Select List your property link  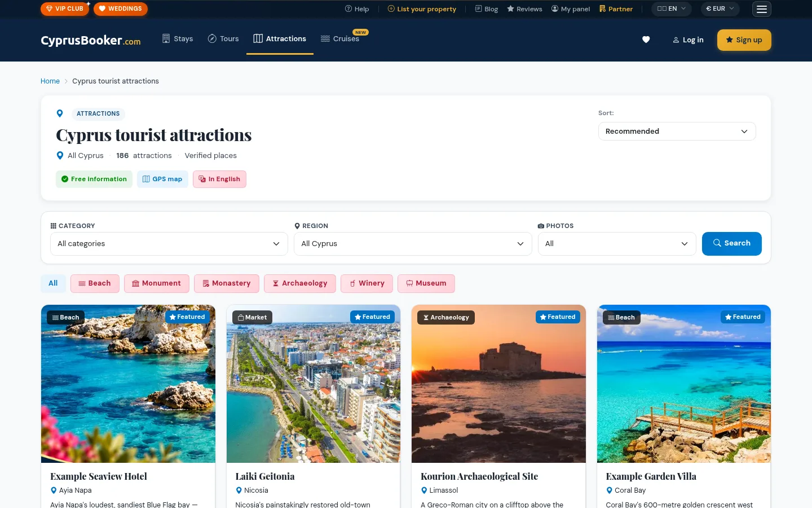click(x=422, y=9)
